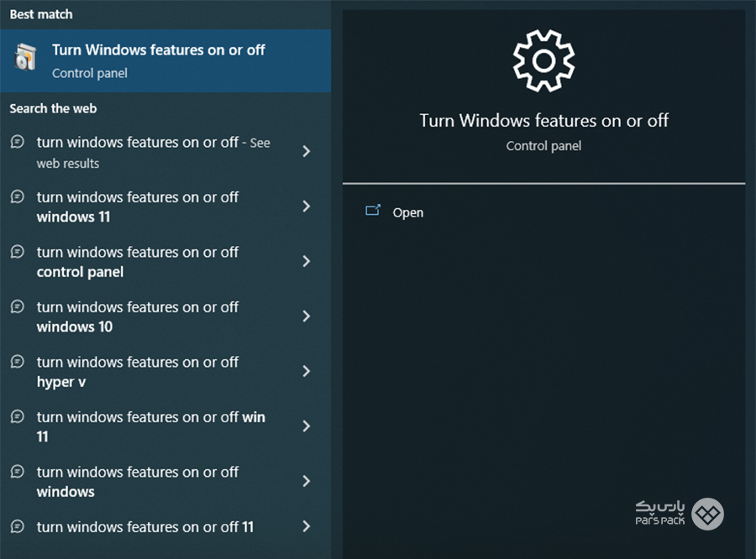Click the Windows Features icon in Best match
The image size is (756, 559).
tap(25, 57)
